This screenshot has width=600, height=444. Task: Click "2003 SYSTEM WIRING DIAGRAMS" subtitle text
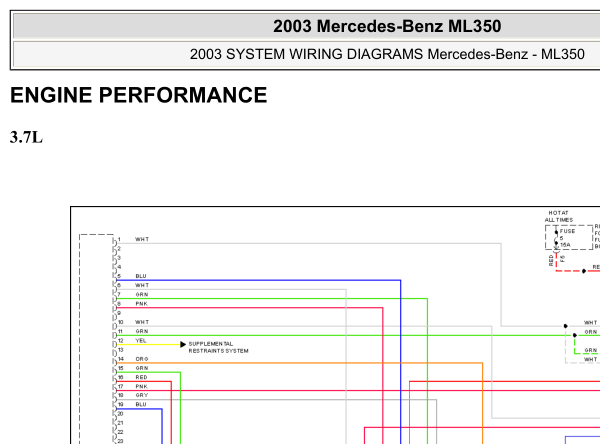click(306, 54)
